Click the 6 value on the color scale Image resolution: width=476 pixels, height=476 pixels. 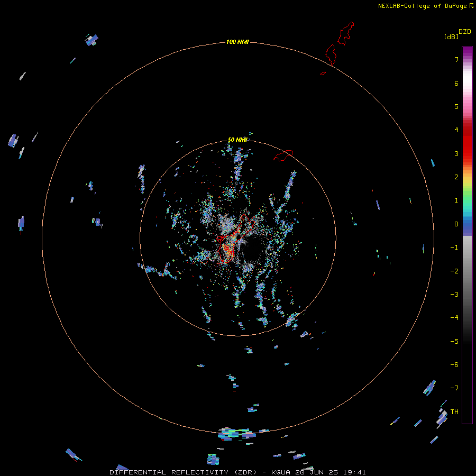(456, 83)
